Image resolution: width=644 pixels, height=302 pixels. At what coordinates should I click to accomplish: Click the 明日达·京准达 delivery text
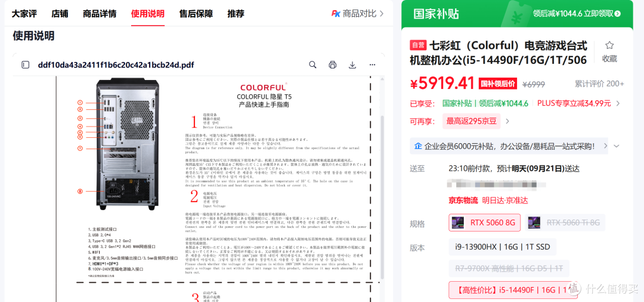[505, 201]
